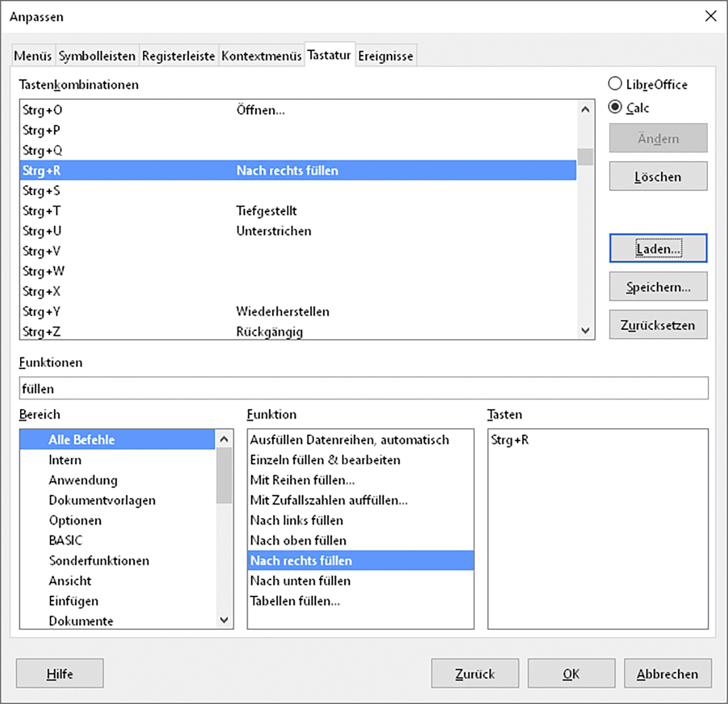Viewport: 728px width, 704px height.
Task: Select the Strg+W shortcut row
Action: 298,271
